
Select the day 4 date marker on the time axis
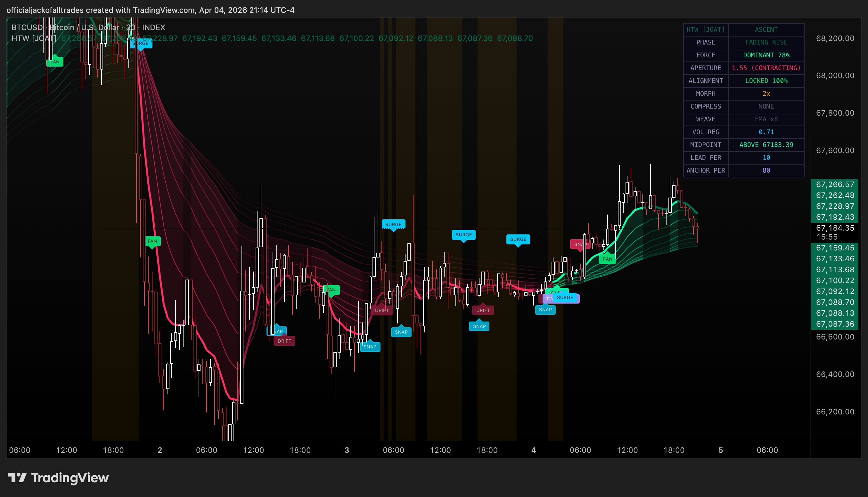[534, 450]
